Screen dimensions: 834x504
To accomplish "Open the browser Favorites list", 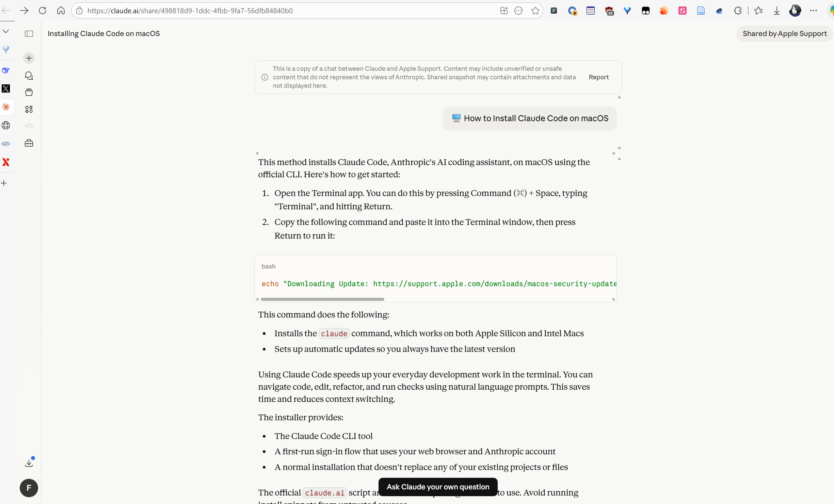I will pos(758,11).
